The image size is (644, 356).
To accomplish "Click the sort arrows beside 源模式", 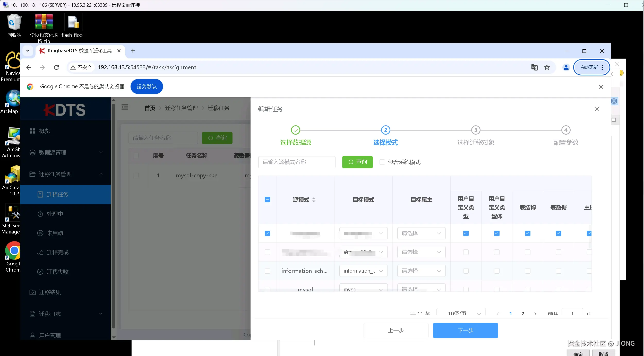I will pyautogui.click(x=313, y=200).
